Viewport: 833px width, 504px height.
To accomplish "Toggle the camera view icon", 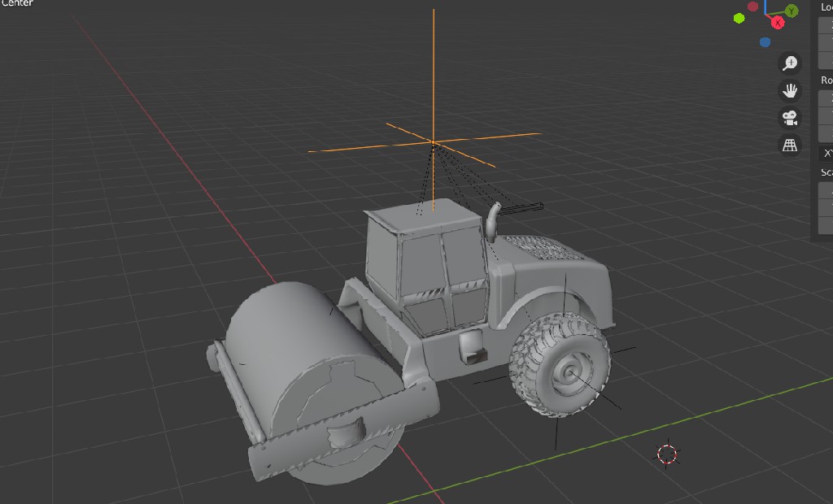I will click(789, 118).
